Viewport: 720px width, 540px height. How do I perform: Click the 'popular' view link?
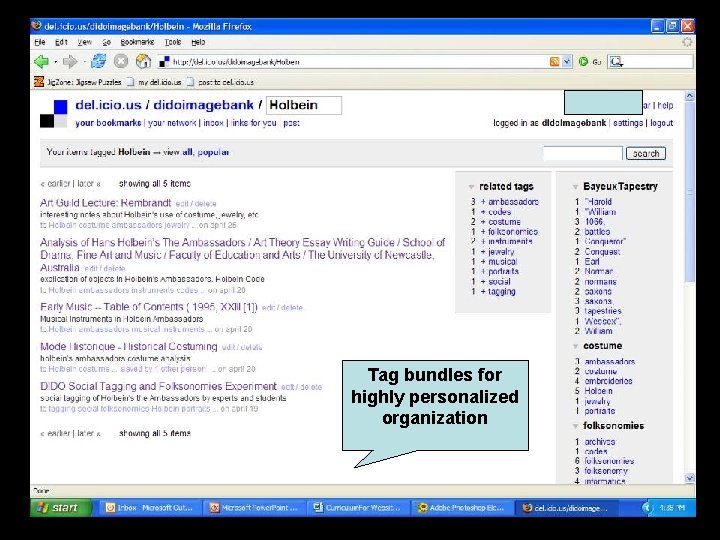click(x=213, y=152)
